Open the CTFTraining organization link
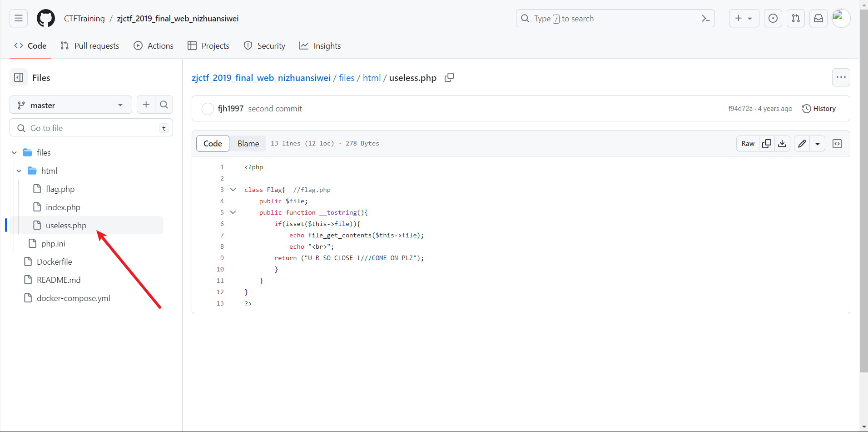 (84, 19)
